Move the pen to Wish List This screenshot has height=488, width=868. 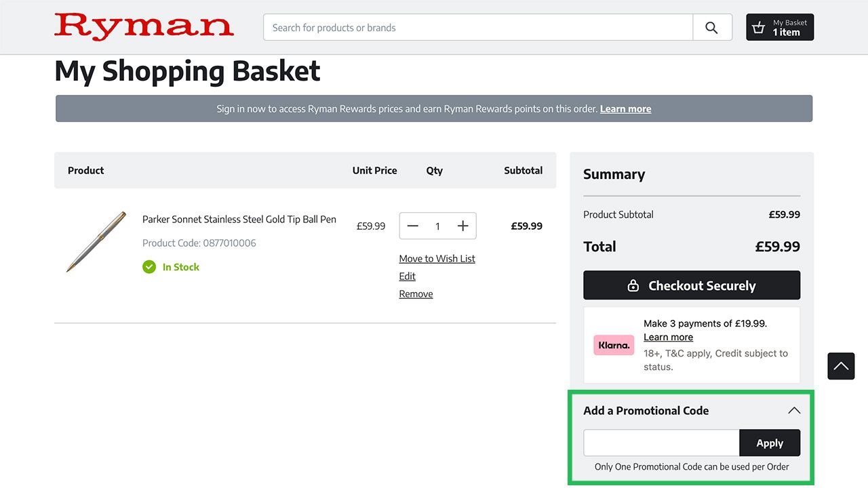(437, 258)
